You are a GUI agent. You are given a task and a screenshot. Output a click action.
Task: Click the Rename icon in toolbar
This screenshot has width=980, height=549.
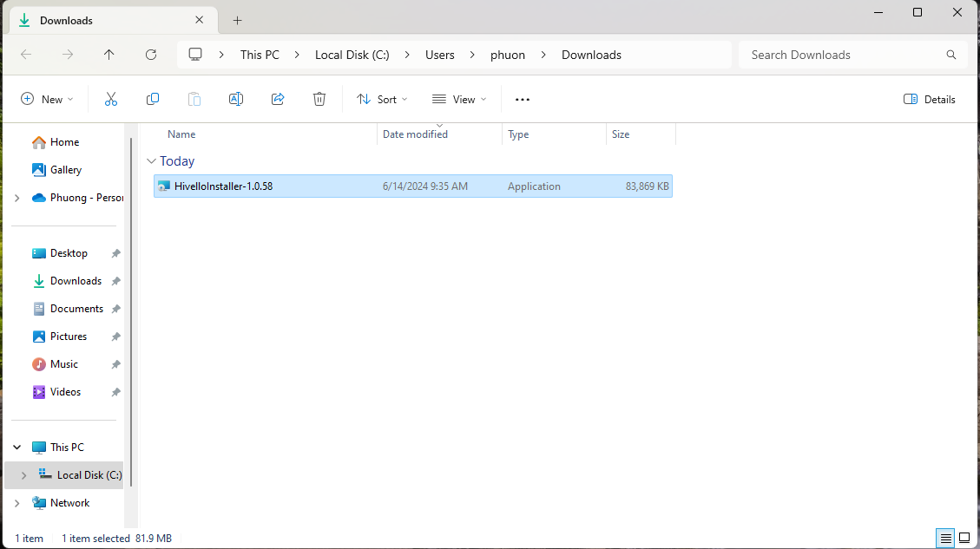click(x=235, y=100)
